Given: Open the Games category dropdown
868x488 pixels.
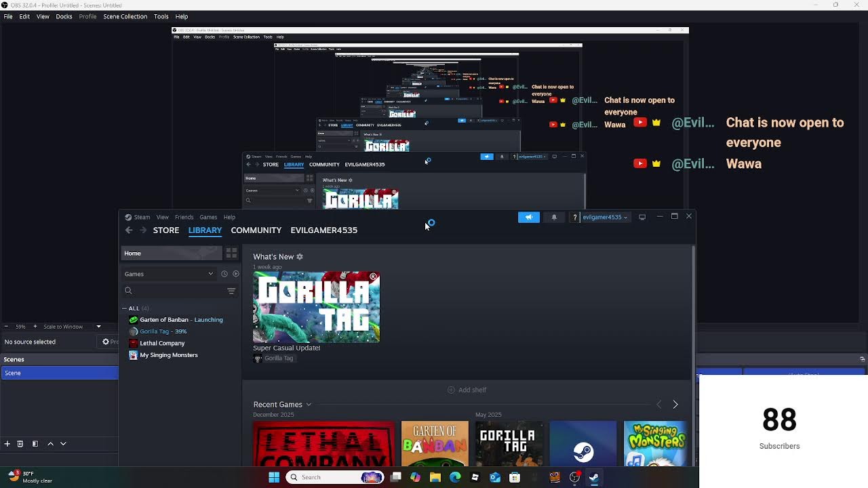Looking at the screenshot, I should click(x=169, y=274).
